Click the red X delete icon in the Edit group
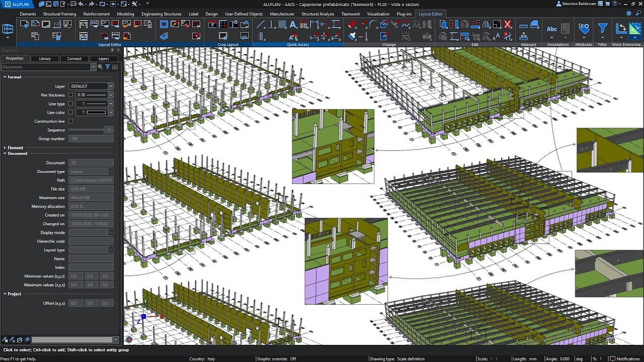Screen dimensions: 644x362 [x=508, y=24]
